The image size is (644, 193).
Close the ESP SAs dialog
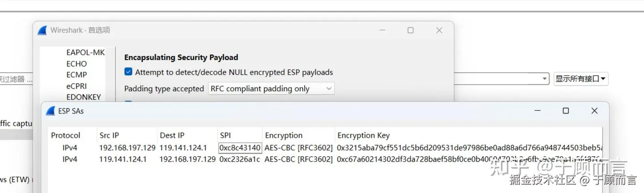click(x=594, y=111)
